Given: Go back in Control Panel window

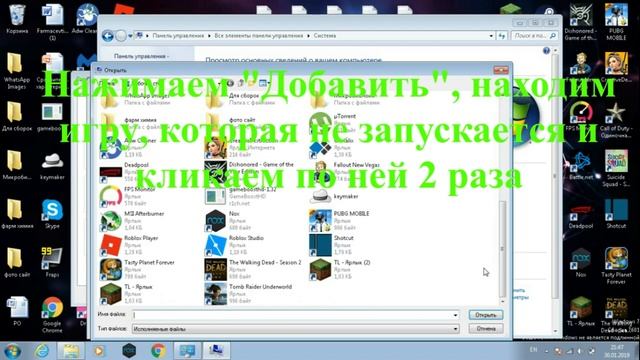Looking at the screenshot, I should pos(108,36).
